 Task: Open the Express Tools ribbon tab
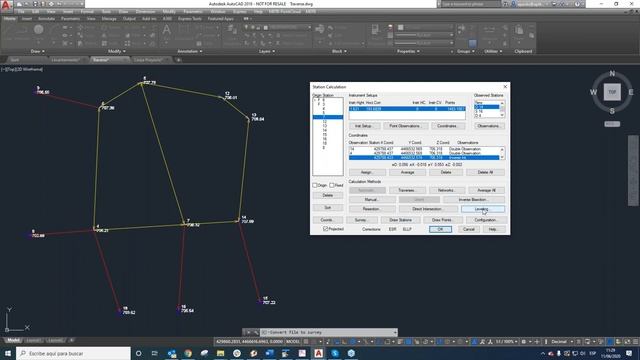click(x=190, y=18)
